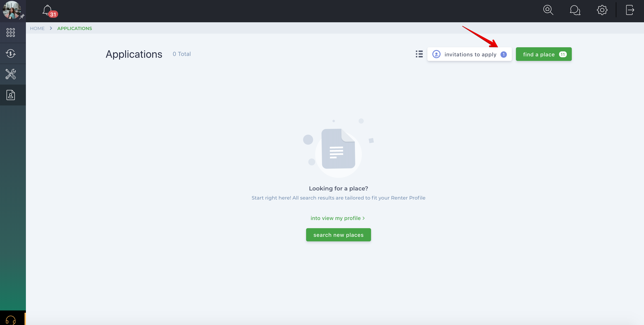
Task: Click APPLICATIONS breadcrumb
Action: point(74,28)
